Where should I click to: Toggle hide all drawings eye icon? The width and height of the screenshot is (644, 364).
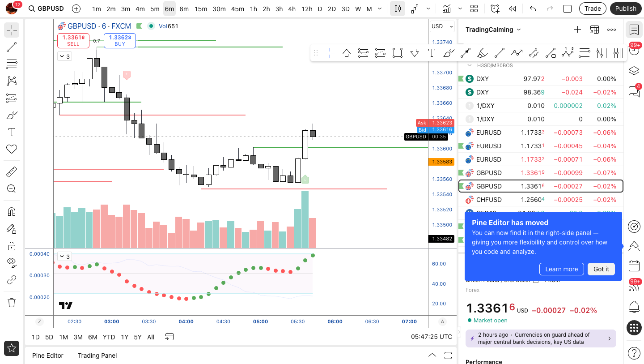pos(12,263)
